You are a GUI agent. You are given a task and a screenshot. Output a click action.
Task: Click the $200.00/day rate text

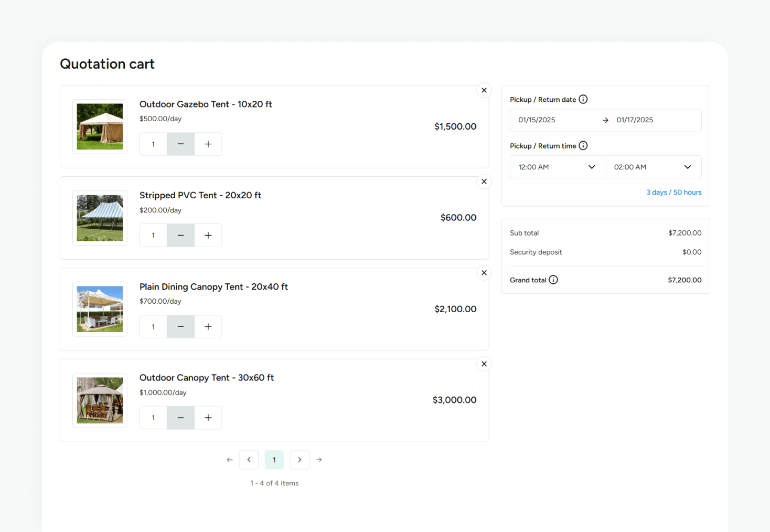click(x=161, y=210)
